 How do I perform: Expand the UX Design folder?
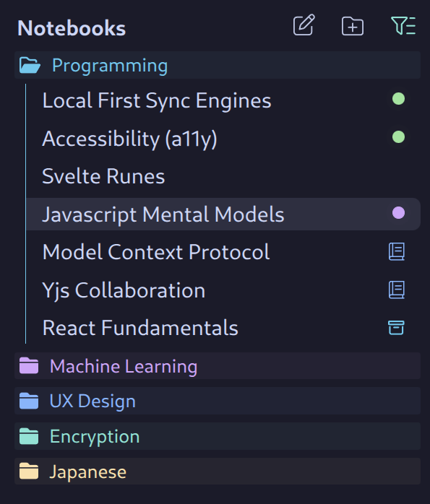(218, 401)
